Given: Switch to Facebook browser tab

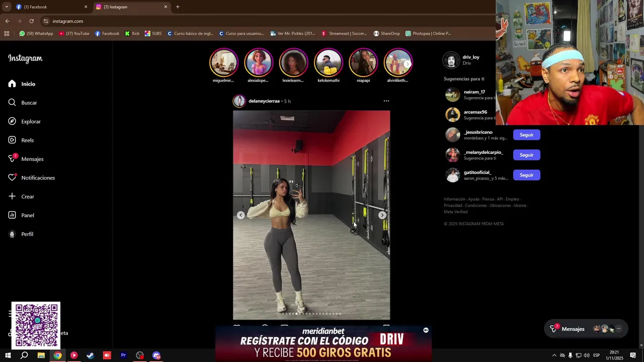Looking at the screenshot, I should [x=50, y=7].
